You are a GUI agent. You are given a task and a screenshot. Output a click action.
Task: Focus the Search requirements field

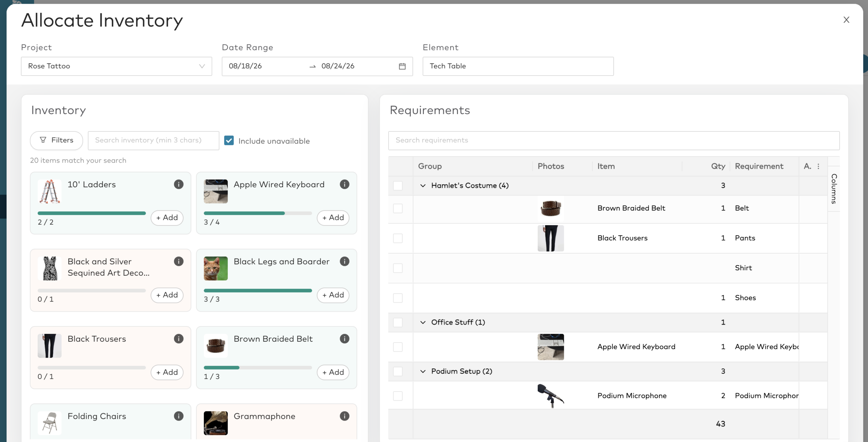click(x=614, y=141)
